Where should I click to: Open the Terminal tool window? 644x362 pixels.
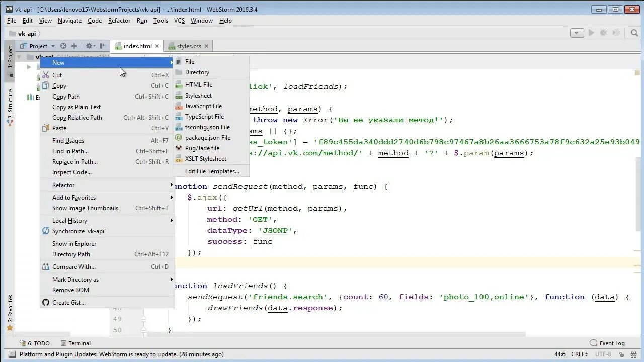(75, 343)
